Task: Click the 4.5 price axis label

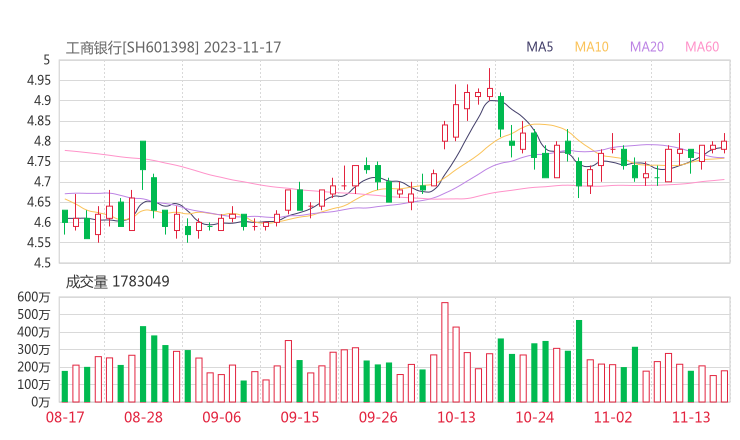Action: [42, 262]
